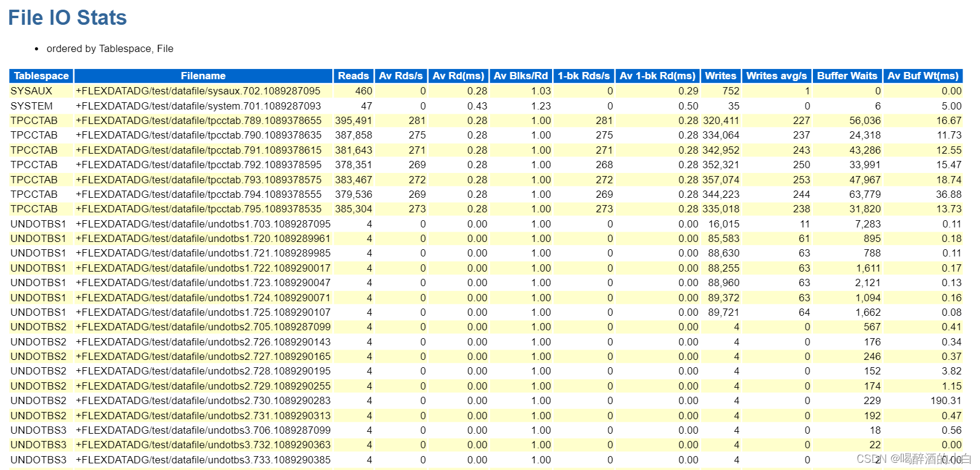Image resolution: width=980 pixels, height=470 pixels.
Task: Select the undotbs1.724.1089290071 filename
Action: 203,298
